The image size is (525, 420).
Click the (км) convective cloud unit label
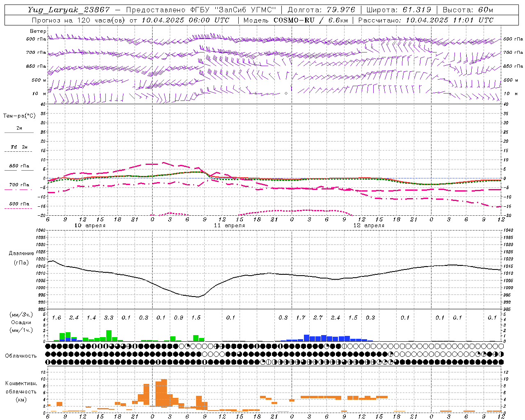click(x=21, y=399)
